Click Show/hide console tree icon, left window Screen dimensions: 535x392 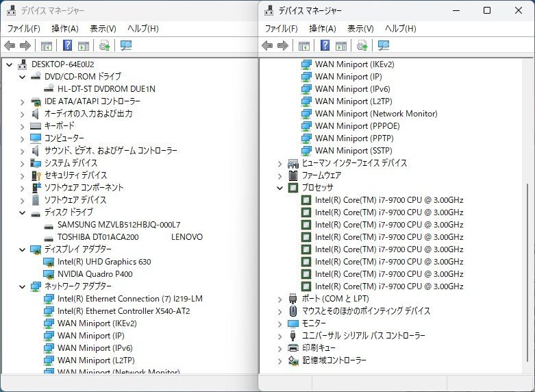tap(47, 45)
